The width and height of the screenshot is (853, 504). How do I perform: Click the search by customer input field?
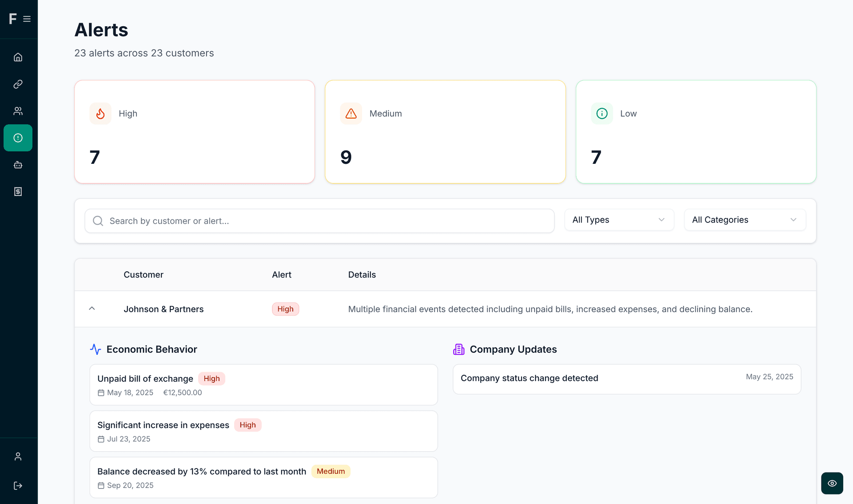pos(319,221)
